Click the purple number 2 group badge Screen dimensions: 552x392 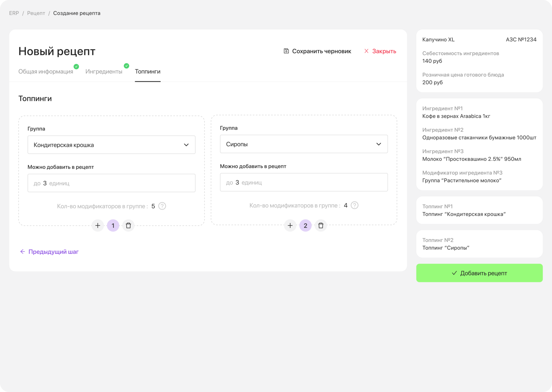point(306,226)
